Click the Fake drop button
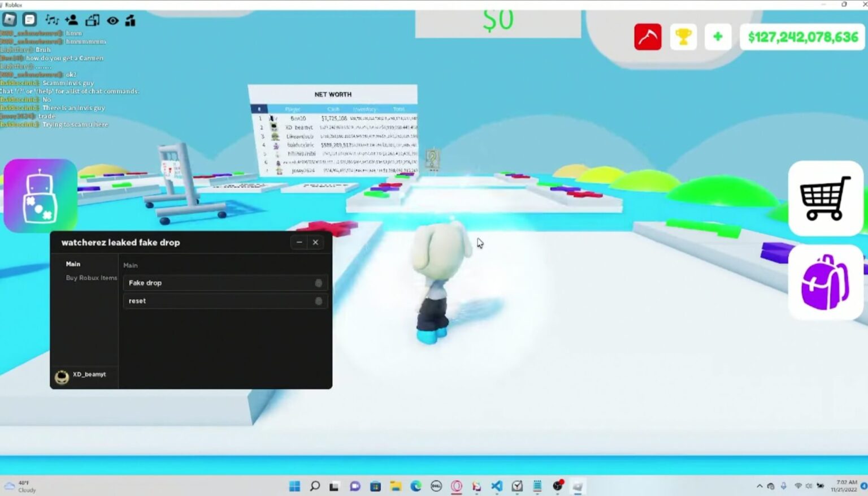 (225, 283)
